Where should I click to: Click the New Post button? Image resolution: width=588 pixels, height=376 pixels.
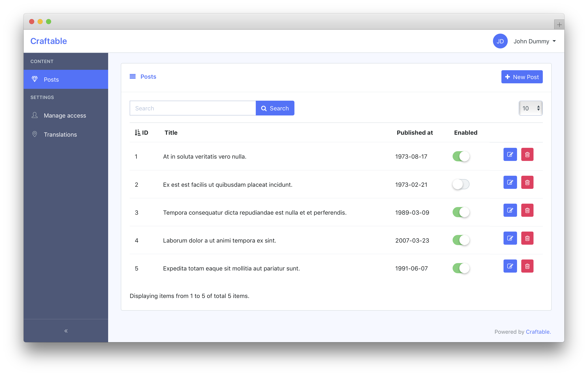(x=522, y=77)
